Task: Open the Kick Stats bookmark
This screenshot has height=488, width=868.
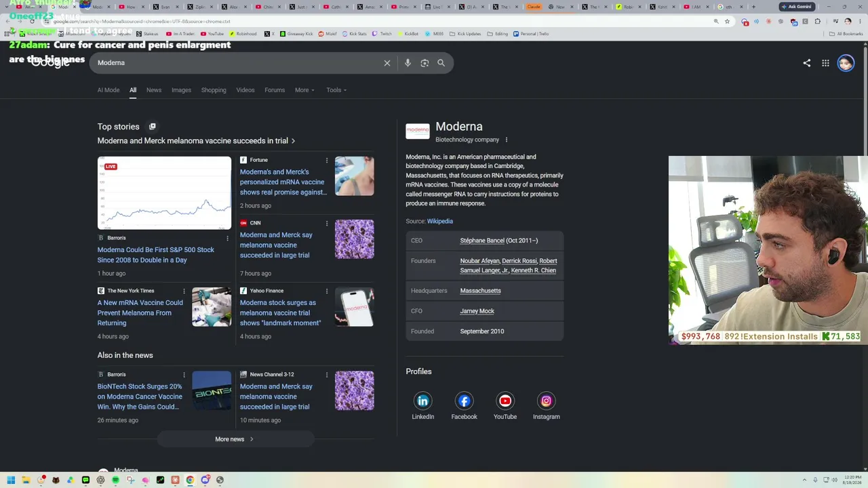Action: tap(355, 34)
